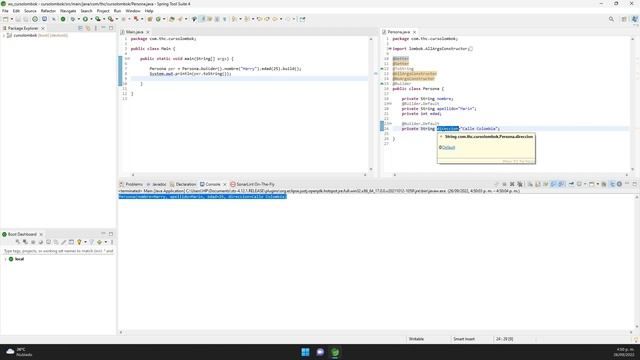The width and height of the screenshot is (640, 360).
Task: Open the chat app icon on the taskbar
Action: point(320,352)
